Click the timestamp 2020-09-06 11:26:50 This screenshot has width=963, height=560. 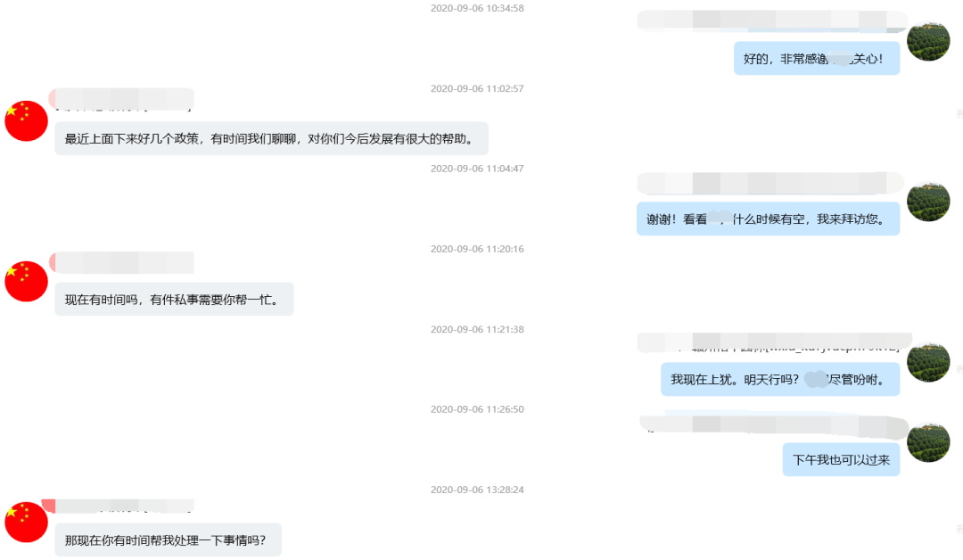477,409
